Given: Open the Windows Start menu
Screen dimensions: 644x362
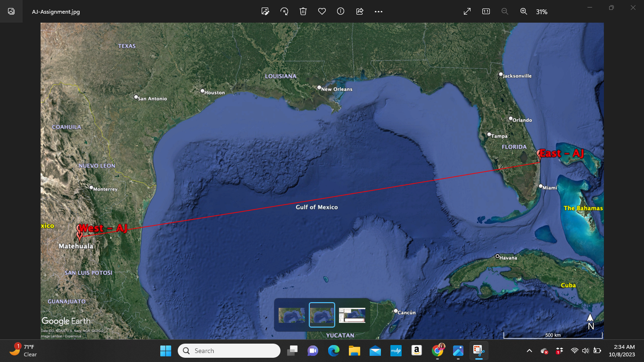Looking at the screenshot, I should [x=165, y=351].
